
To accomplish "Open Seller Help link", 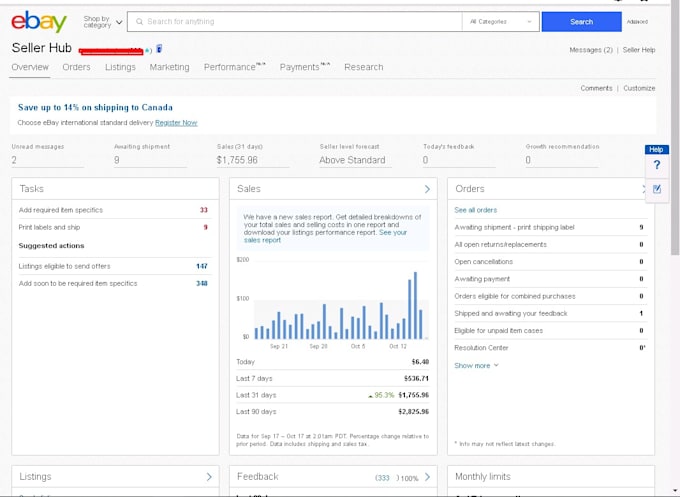I will point(639,50).
